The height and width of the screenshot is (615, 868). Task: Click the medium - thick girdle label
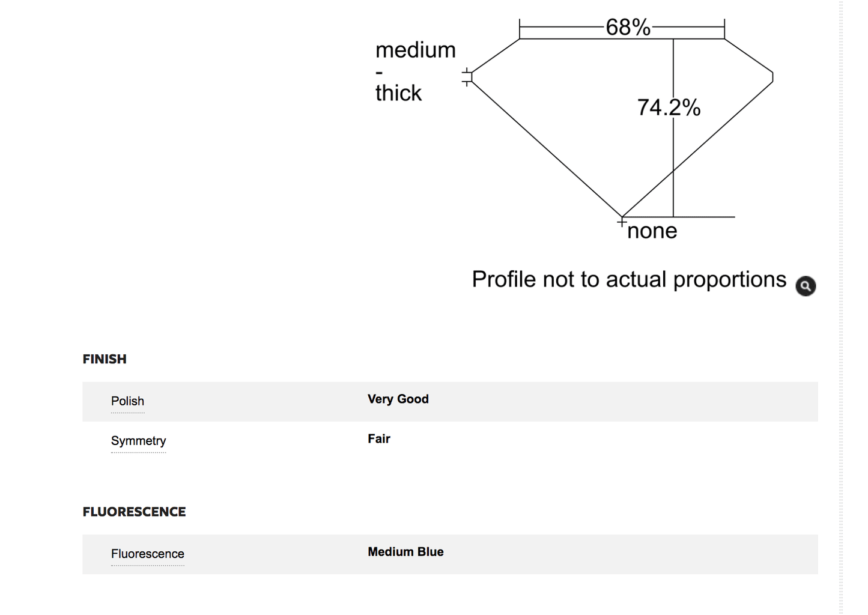[x=415, y=71]
